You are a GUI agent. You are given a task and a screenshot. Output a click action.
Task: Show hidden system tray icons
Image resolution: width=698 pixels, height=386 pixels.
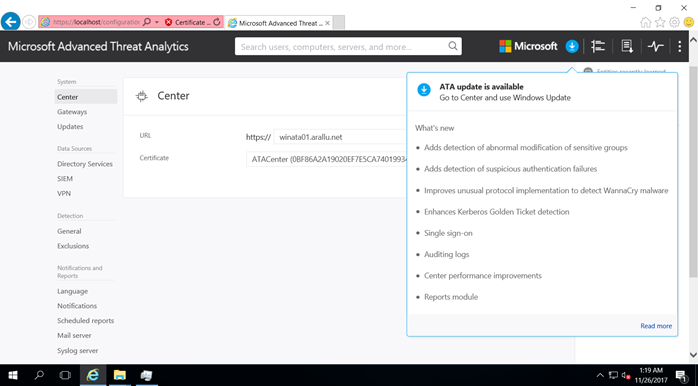[x=600, y=375]
